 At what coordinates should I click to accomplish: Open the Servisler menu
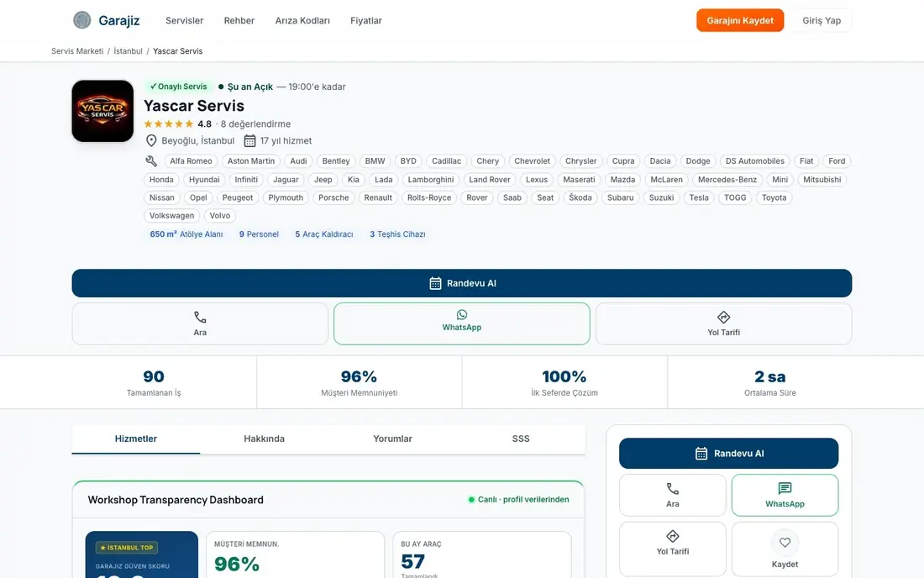[185, 21]
